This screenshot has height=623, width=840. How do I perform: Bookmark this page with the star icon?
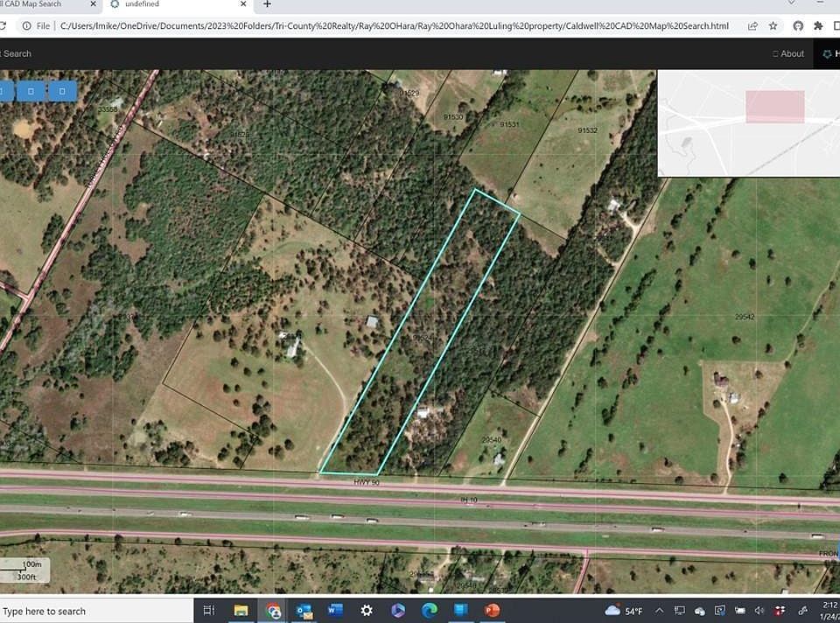pyautogui.click(x=773, y=25)
